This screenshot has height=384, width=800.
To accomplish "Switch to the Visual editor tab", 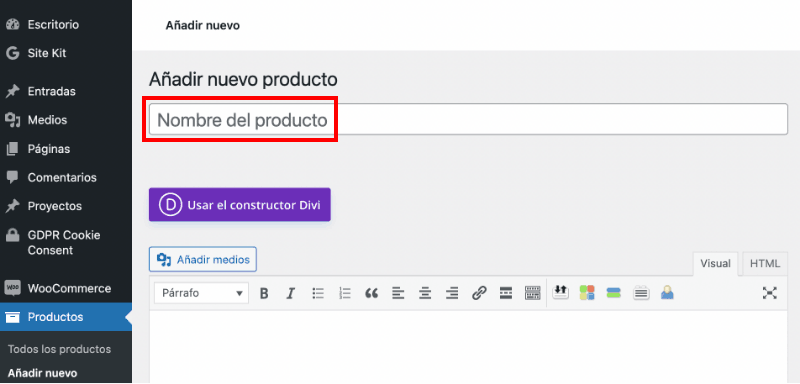I will click(x=715, y=264).
